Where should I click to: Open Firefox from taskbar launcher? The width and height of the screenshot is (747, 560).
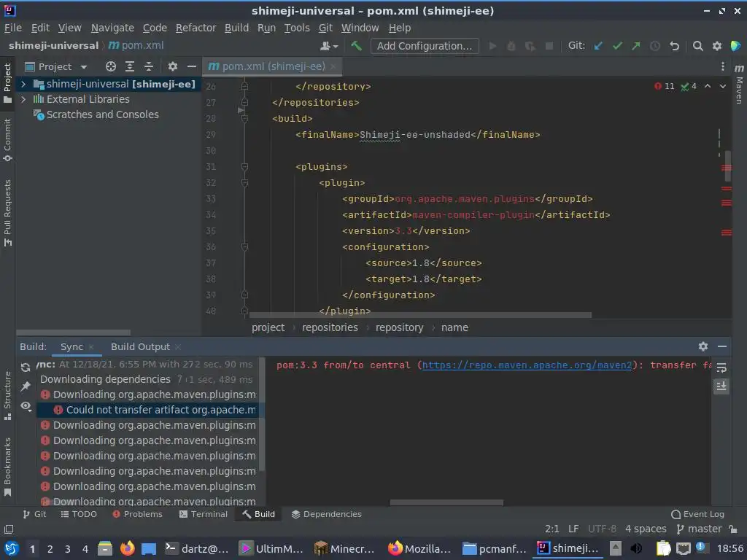127,548
